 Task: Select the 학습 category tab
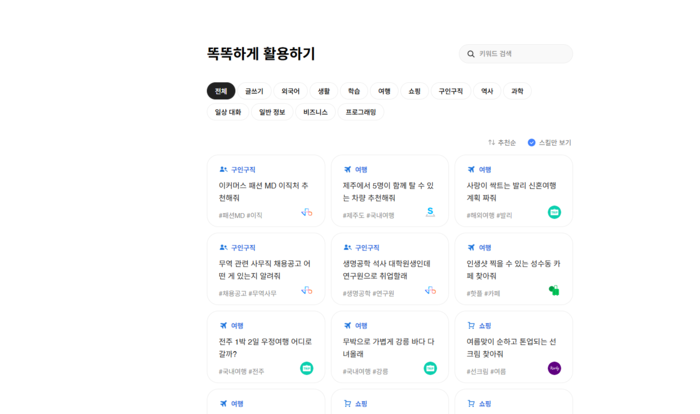point(354,91)
